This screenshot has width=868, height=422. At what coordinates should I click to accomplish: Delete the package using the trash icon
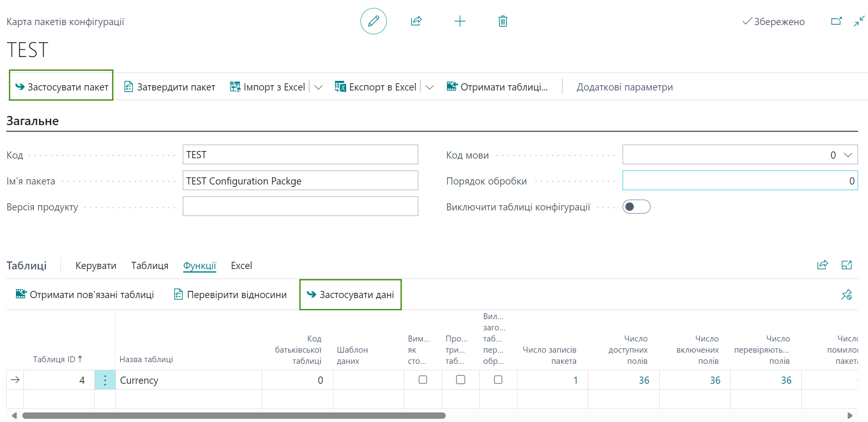503,21
